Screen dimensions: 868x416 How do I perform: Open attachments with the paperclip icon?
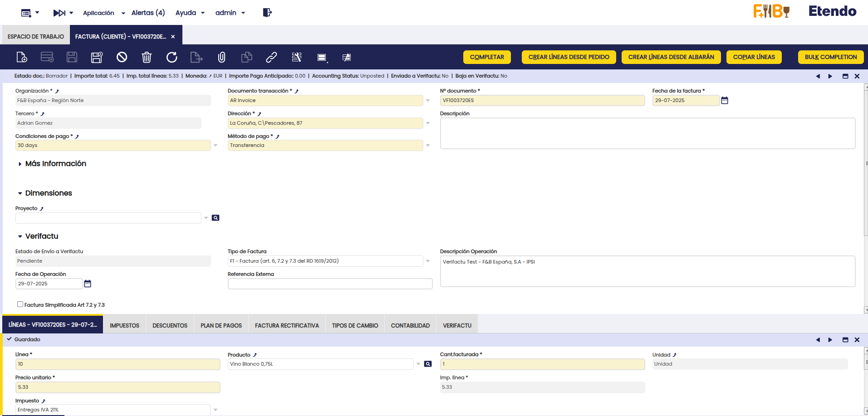[x=221, y=57]
